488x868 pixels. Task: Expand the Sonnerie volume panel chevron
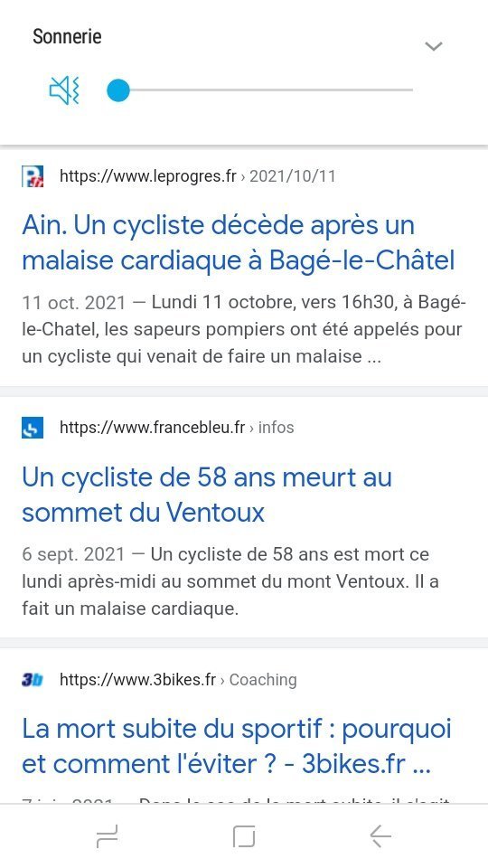coord(433,46)
